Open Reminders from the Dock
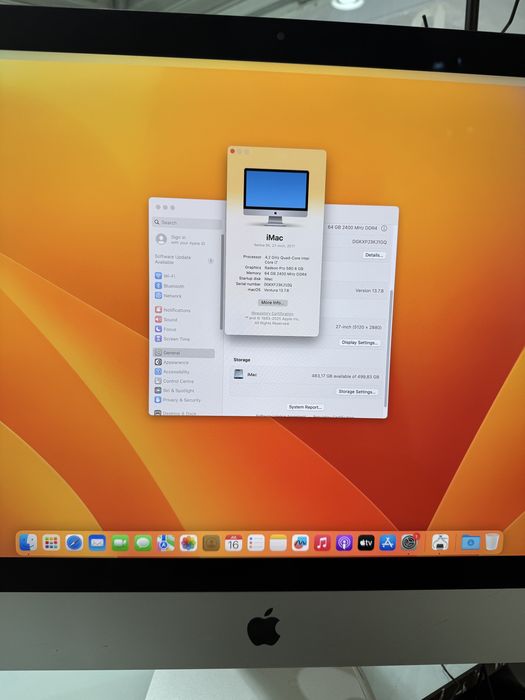This screenshot has height=700, width=525. pos(256,543)
